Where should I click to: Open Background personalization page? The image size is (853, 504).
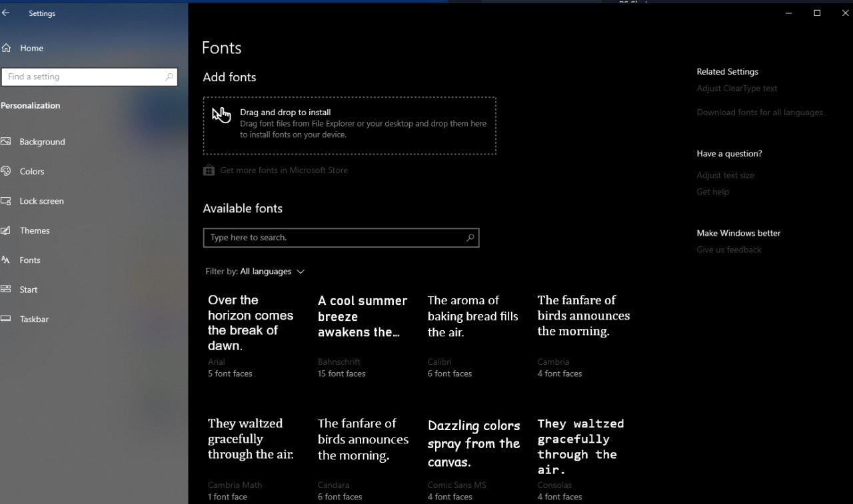pos(42,142)
